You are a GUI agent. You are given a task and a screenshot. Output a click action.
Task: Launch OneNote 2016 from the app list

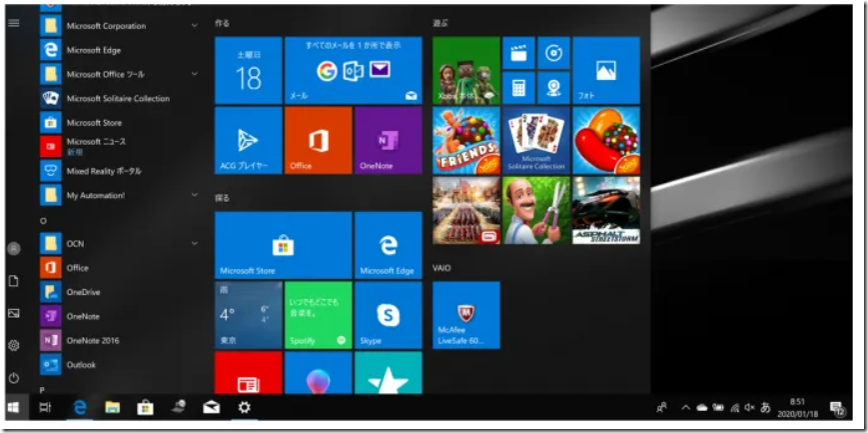pos(120,340)
